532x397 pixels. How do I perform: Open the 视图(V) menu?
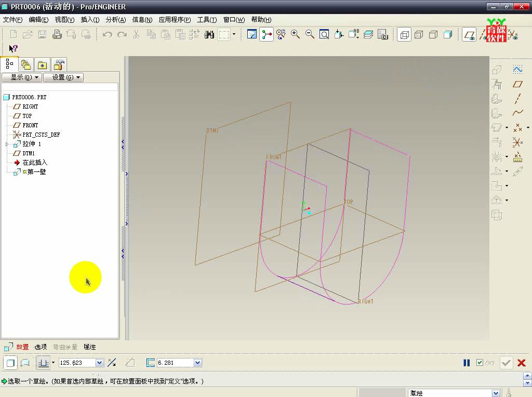point(64,20)
